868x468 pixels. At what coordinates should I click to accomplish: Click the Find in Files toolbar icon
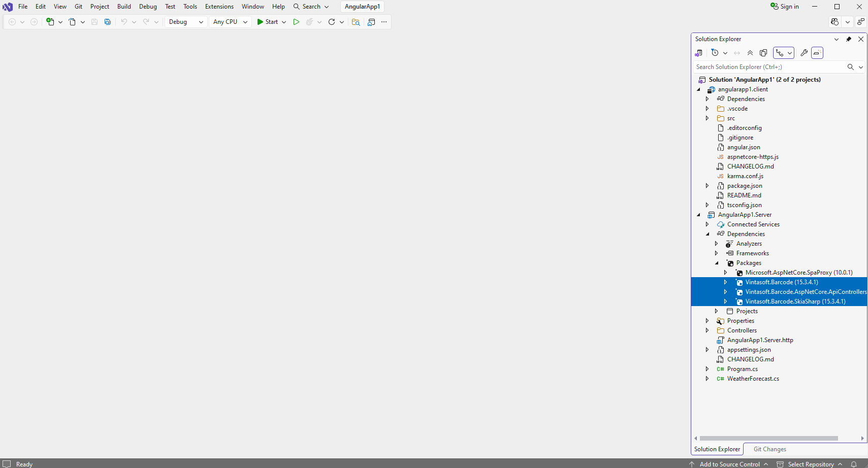pyautogui.click(x=356, y=22)
